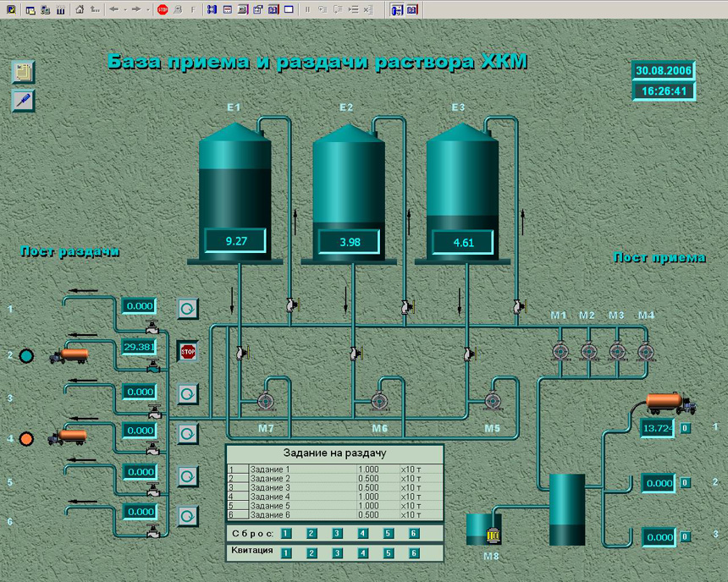Click pump M6 symbol

point(379,401)
